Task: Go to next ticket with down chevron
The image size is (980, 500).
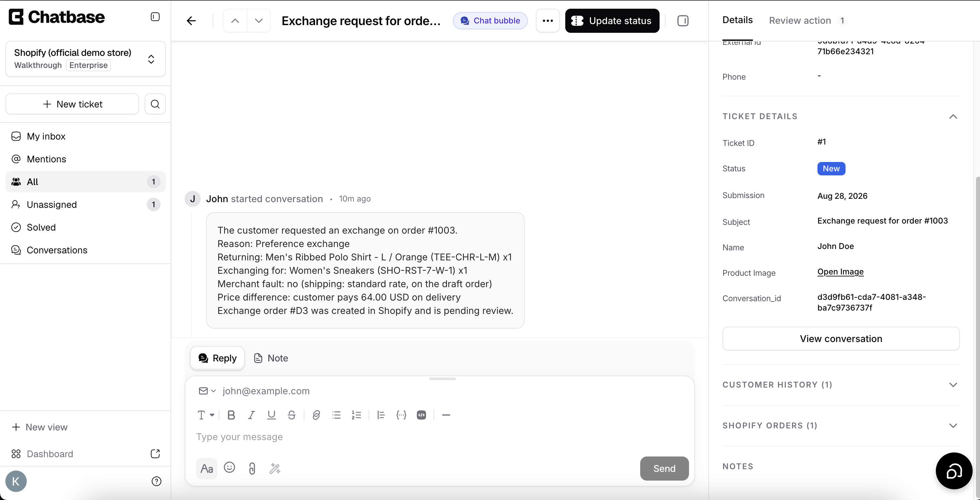Action: (259, 20)
